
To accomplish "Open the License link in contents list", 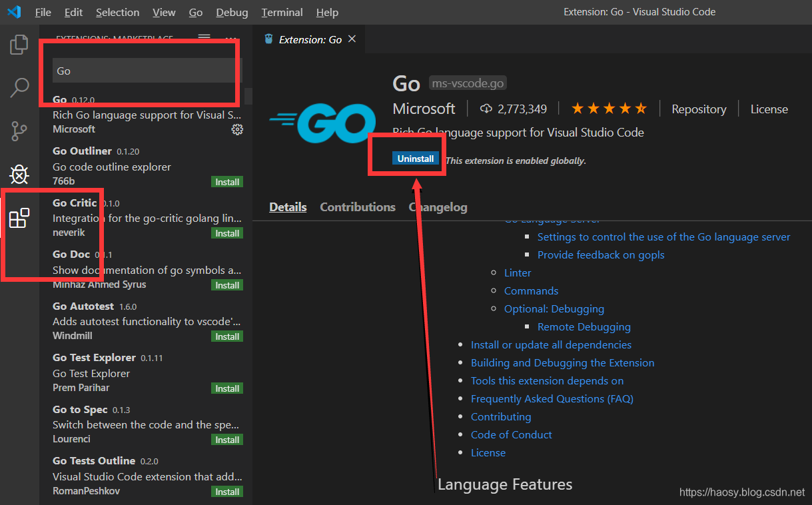I will 488,453.
